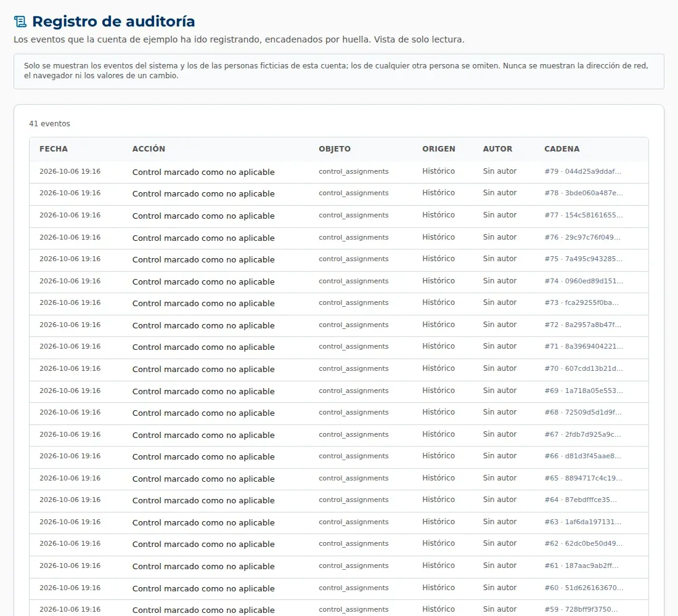Click 'Control marcado como no aplicable' in row #72
The width and height of the screenshot is (678, 616).
click(203, 325)
